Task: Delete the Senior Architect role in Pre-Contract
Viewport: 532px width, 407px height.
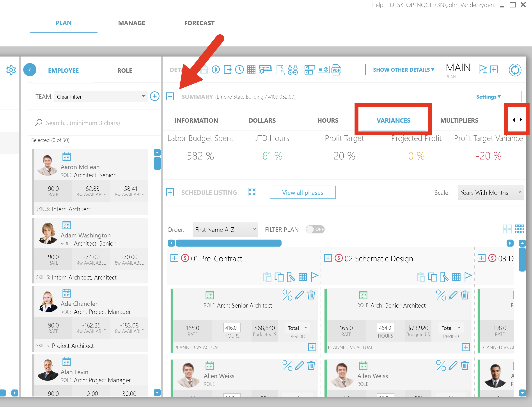Action: pos(311,295)
